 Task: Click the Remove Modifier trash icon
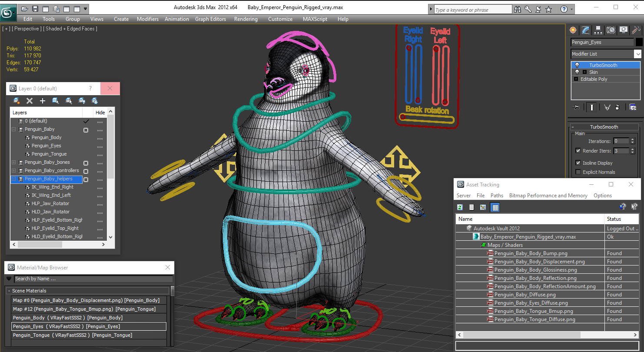(617, 107)
